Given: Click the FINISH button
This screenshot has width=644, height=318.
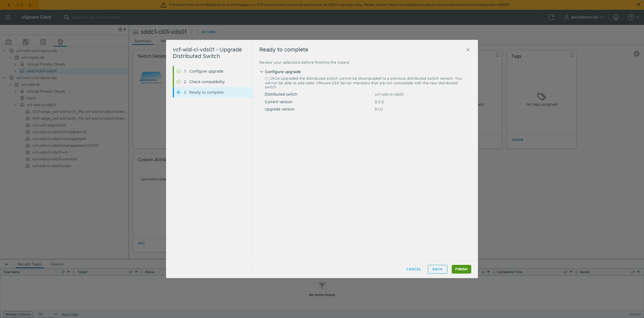Looking at the screenshot, I should (x=461, y=269).
